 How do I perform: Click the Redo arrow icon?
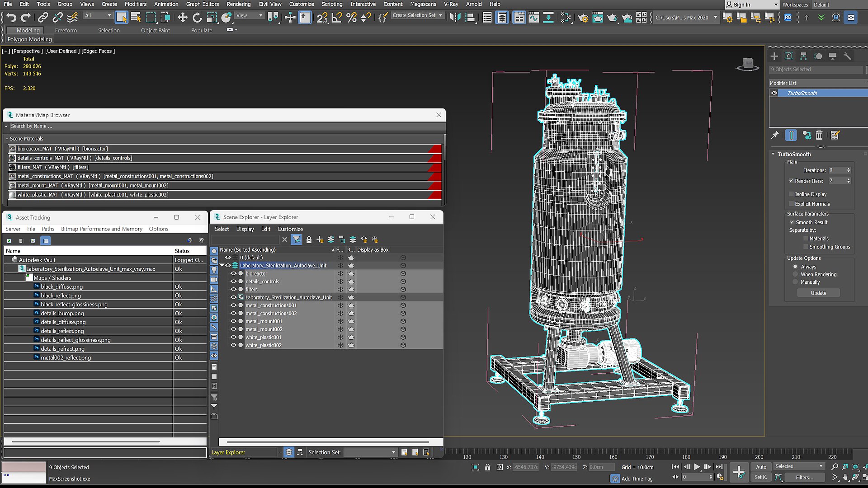pyautogui.click(x=26, y=17)
